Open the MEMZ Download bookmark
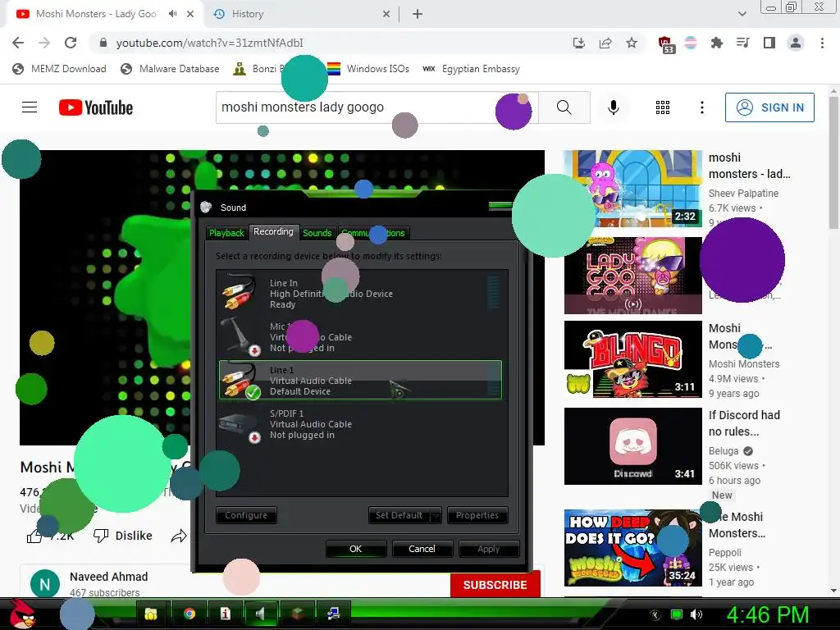Image resolution: width=840 pixels, height=630 pixels. (x=59, y=69)
